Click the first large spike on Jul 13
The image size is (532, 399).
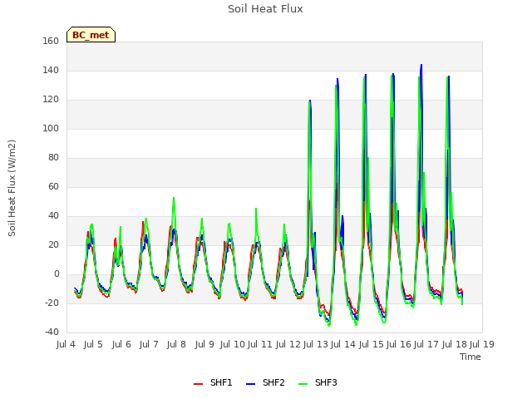[x=310, y=101]
